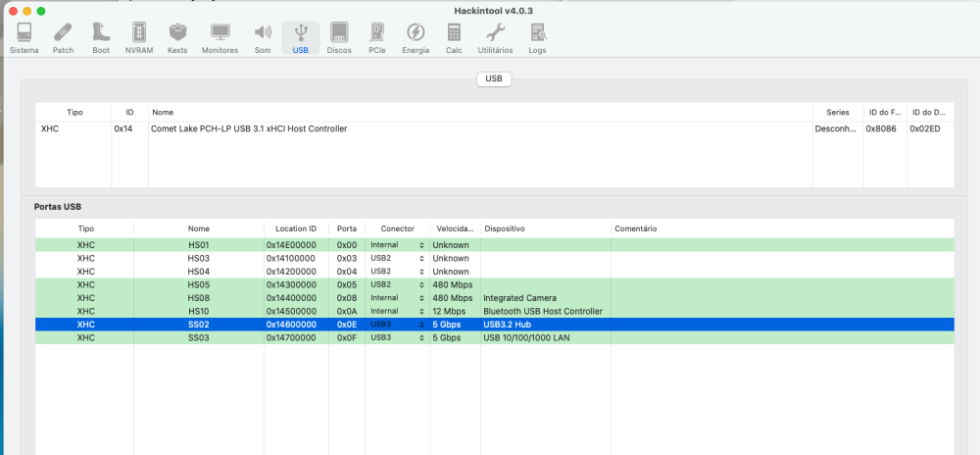The width and height of the screenshot is (980, 455).
Task: Open connector dropdown for HS10 row
Action: 398,311
